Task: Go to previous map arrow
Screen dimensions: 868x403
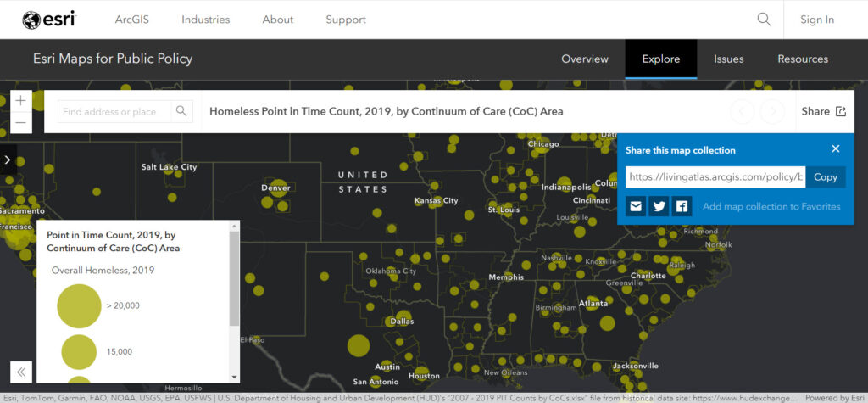Action: coord(743,111)
